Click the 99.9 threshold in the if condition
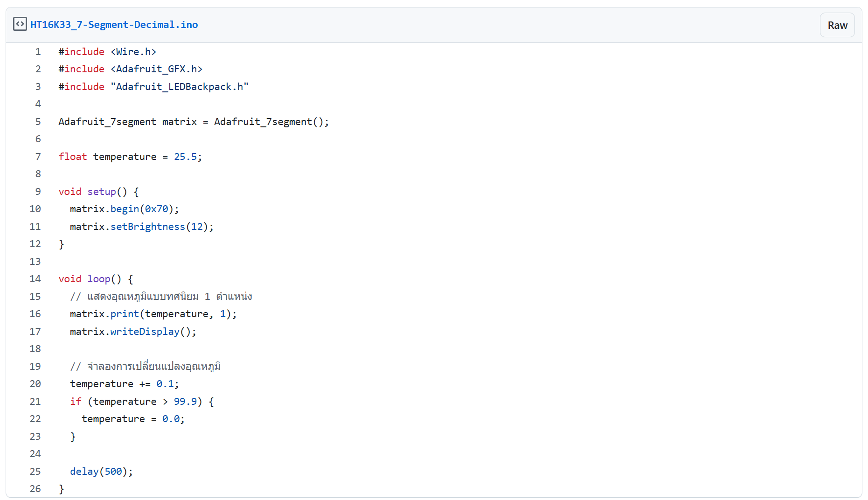This screenshot has height=500, width=868. tap(185, 402)
